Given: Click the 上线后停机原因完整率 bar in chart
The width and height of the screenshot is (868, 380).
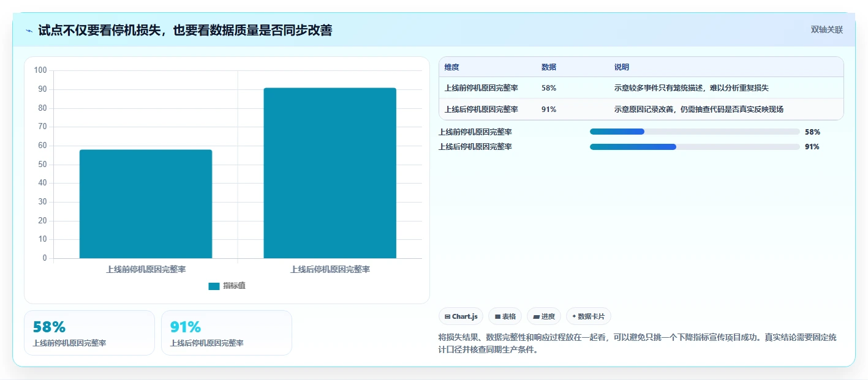Looking at the screenshot, I should [x=330, y=173].
